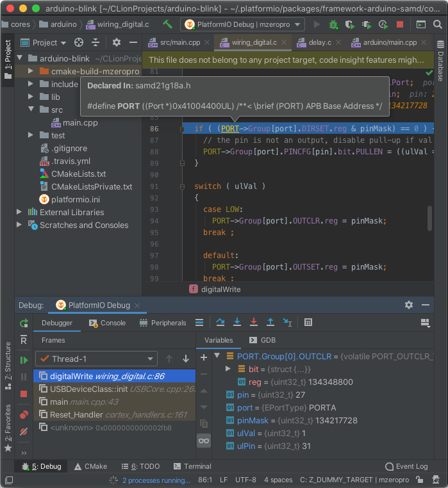
Task: Click the Run to Cursor icon
Action: coord(287,322)
